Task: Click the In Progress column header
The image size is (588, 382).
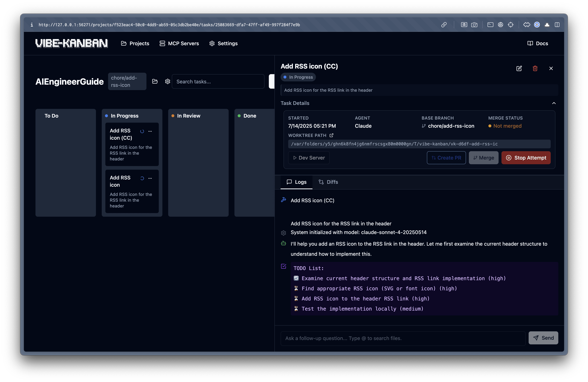Action: [x=125, y=116]
